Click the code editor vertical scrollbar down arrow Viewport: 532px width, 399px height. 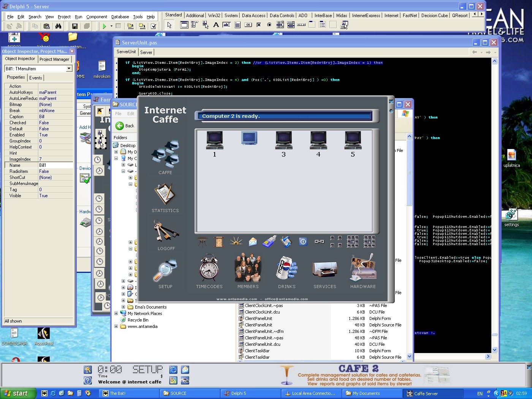pyautogui.click(x=494, y=350)
